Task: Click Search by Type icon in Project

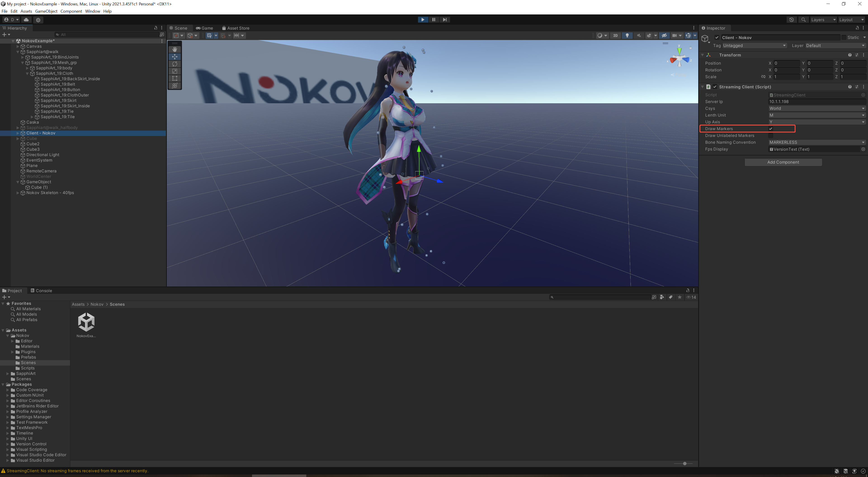Action: pos(662,297)
